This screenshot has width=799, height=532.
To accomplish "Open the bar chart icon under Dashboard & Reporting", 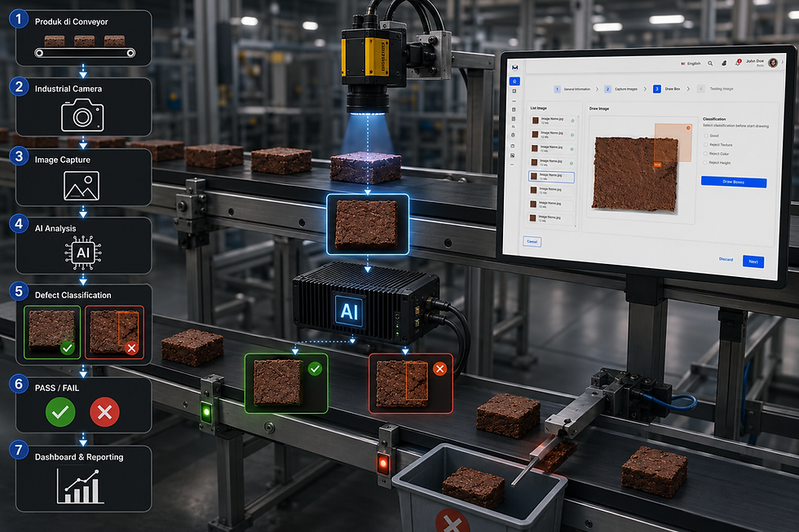I will [x=80, y=486].
